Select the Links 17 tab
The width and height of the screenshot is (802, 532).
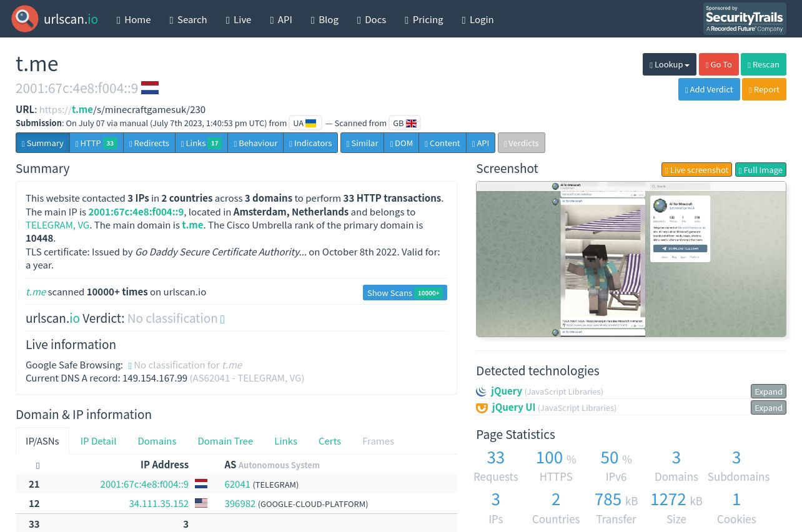pos(201,142)
